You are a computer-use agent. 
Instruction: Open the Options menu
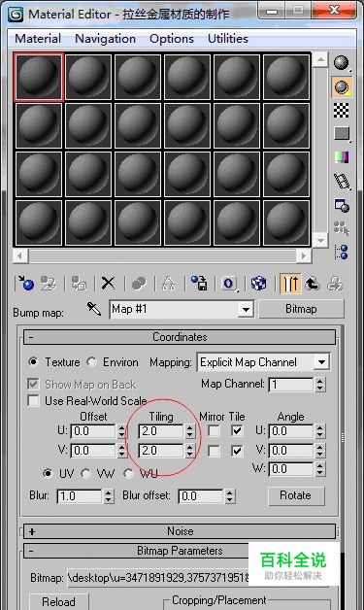[172, 39]
